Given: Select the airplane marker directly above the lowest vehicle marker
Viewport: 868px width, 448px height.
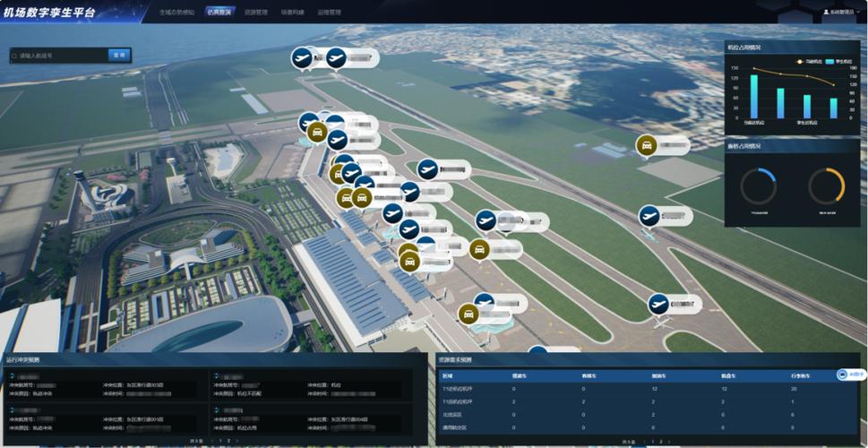Looking at the screenshot, I should click(485, 302).
